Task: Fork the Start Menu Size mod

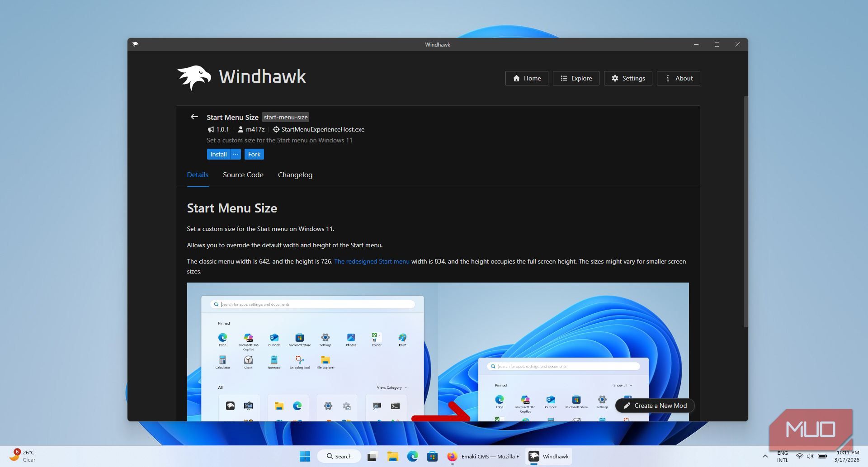Action: [254, 154]
